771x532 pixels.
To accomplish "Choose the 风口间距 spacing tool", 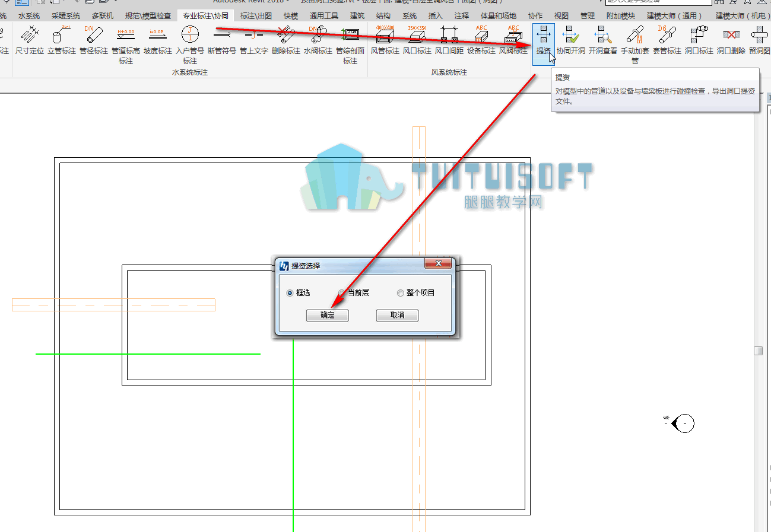I will point(449,40).
